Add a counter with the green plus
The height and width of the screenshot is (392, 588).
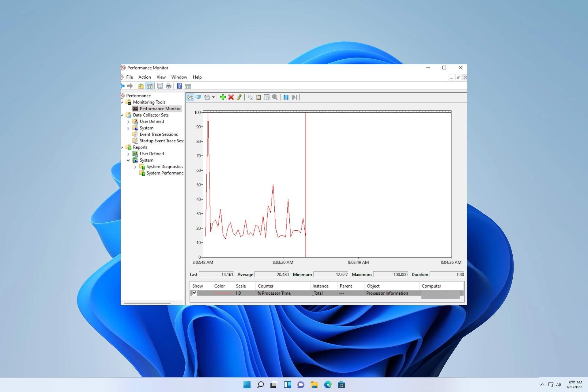(223, 97)
